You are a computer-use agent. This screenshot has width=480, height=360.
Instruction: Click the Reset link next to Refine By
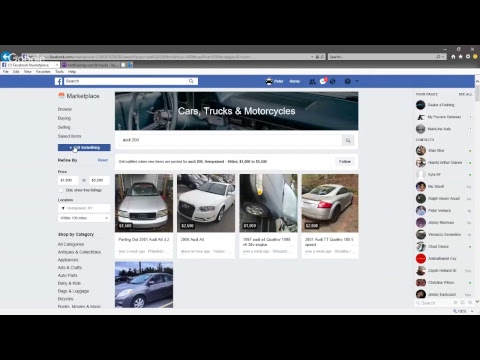tap(103, 160)
